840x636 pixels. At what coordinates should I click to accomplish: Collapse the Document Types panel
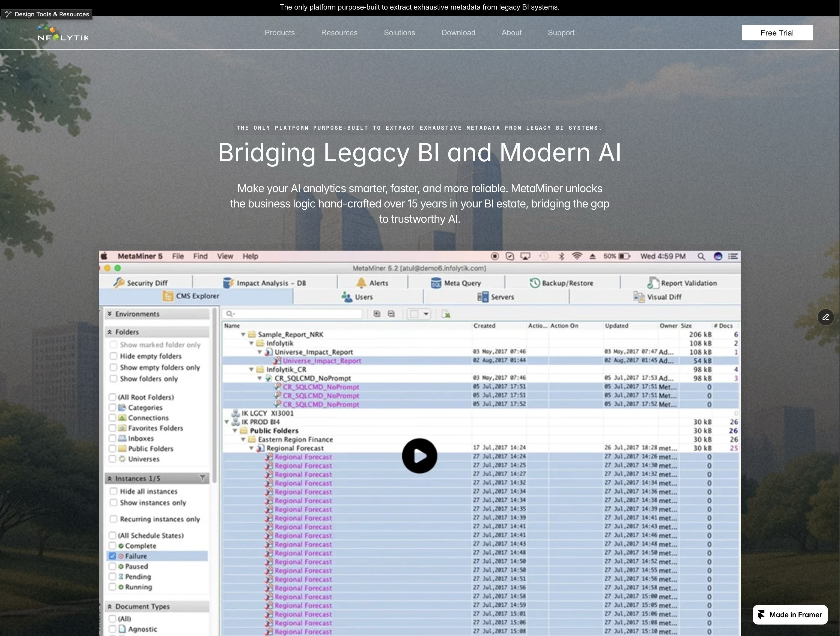[110, 606]
